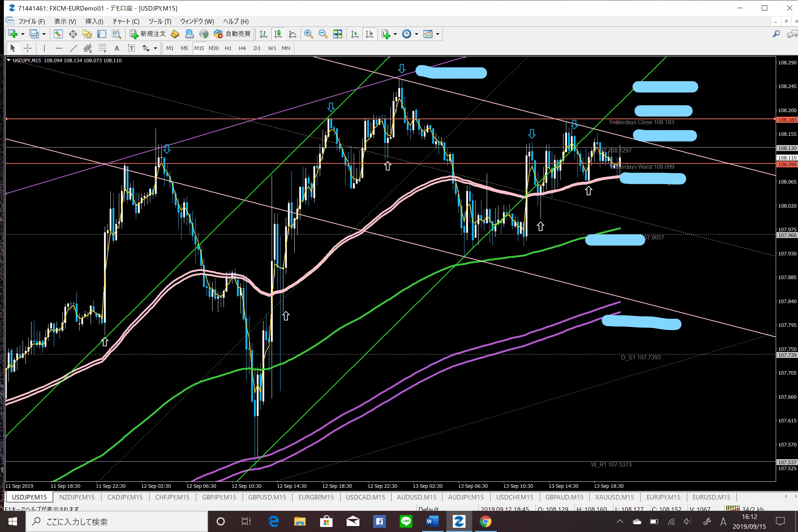The image size is (798, 532).
Task: Open the Market Watch window icon
Action: point(58,34)
